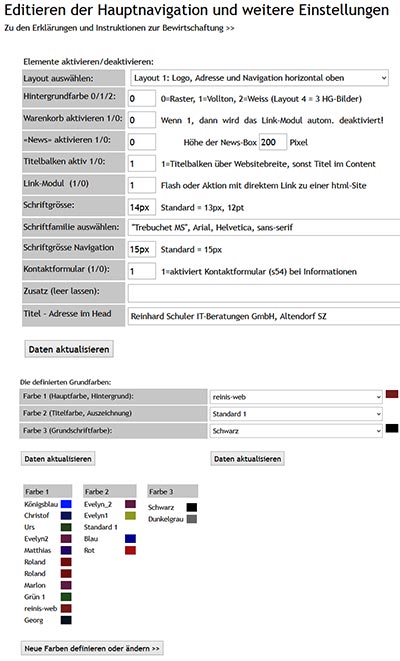Click the Rot color swatch
This screenshot has width=400, height=661.
point(131,550)
